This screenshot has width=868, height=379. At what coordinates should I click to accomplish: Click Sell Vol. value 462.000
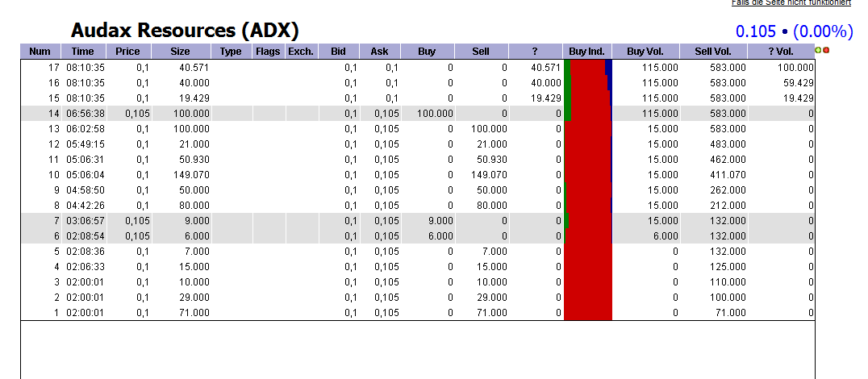click(x=728, y=160)
